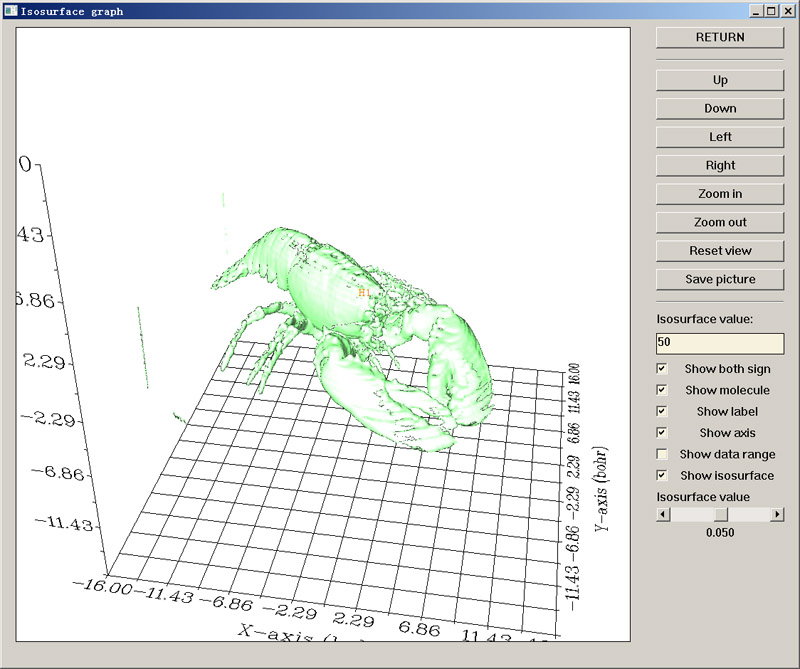
Task: Uncheck the Show label option
Action: click(x=662, y=411)
